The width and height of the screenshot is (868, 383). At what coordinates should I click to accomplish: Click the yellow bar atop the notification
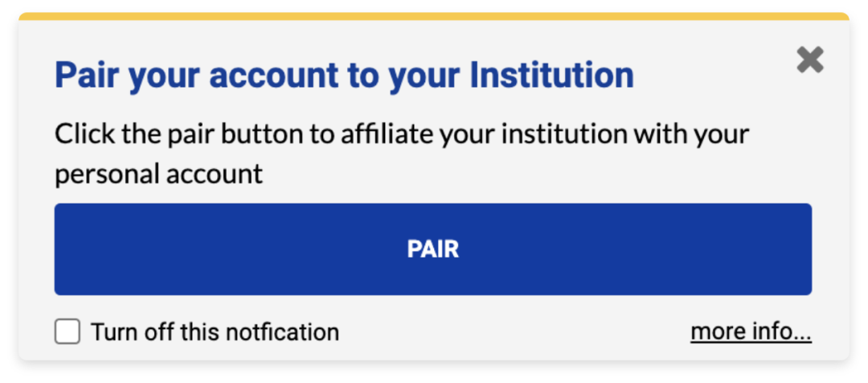[x=434, y=16]
